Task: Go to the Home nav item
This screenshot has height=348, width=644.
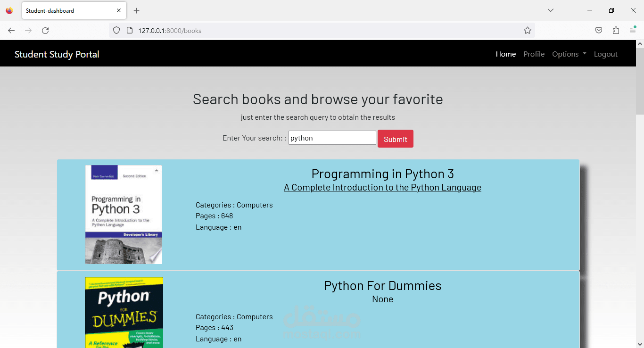Action: tap(505, 54)
